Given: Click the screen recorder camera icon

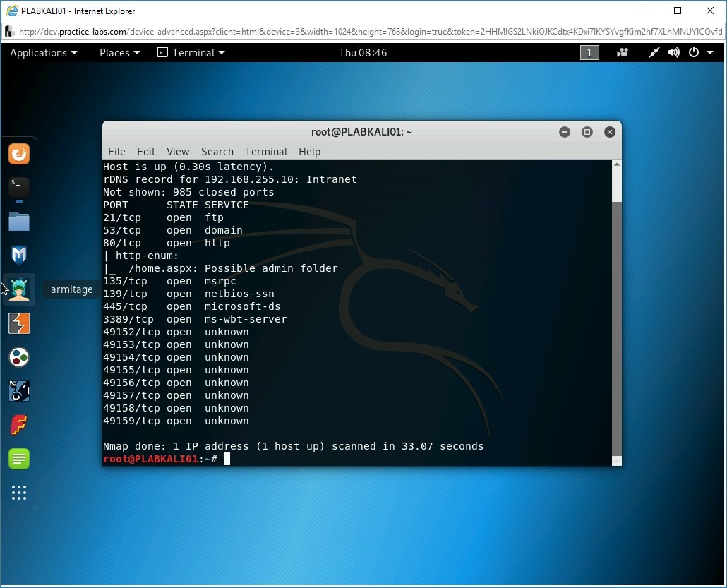Looking at the screenshot, I should [623, 53].
